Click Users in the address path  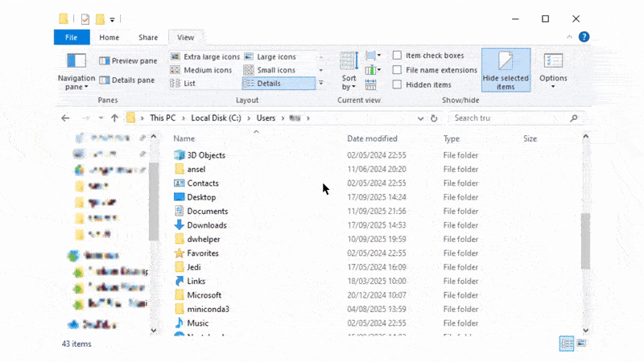[266, 118]
